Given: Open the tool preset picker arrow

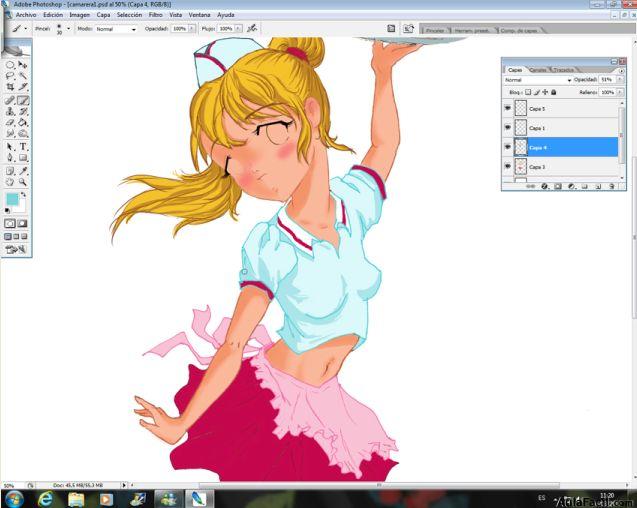Looking at the screenshot, I should [x=26, y=28].
